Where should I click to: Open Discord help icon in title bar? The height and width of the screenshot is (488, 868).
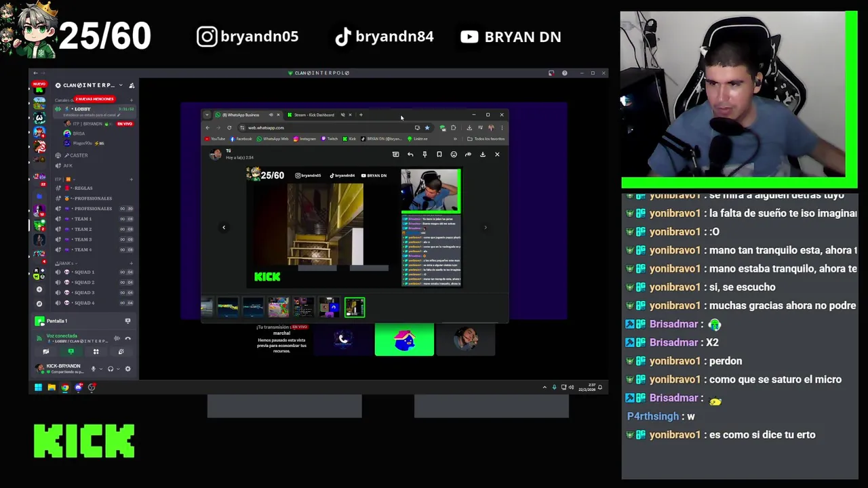coord(564,73)
